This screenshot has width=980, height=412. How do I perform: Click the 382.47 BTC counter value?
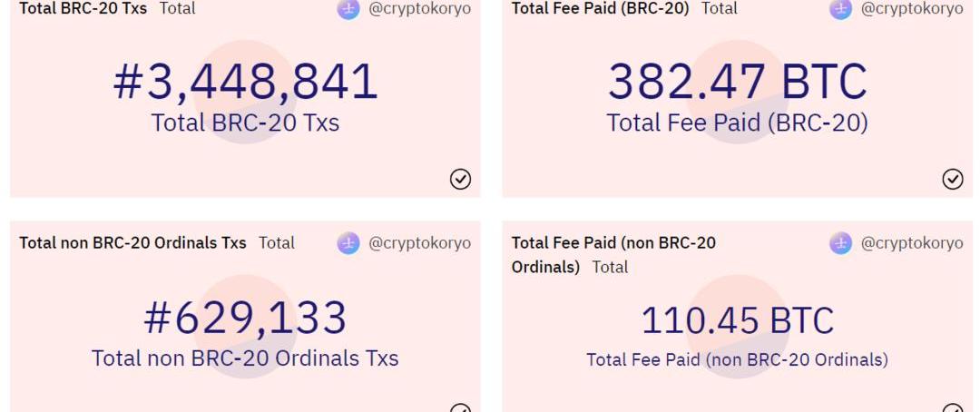pos(737,82)
